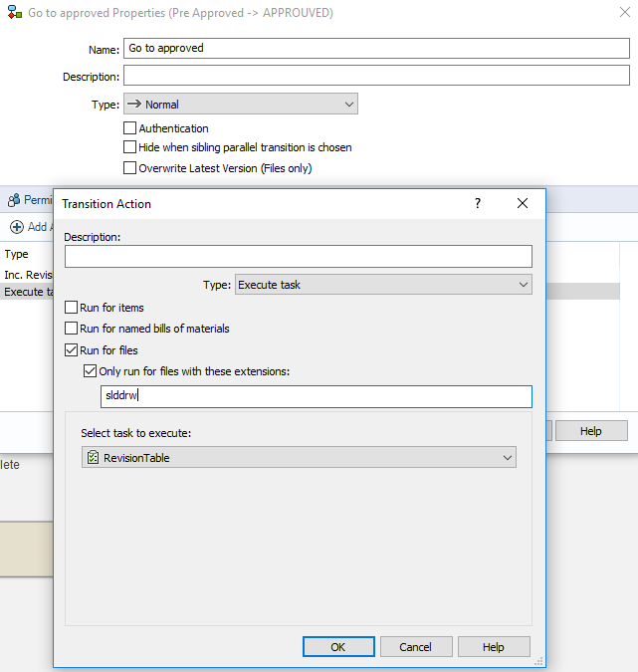Close the Transition Action dialog
Image resolution: width=638 pixels, height=672 pixels.
point(523,203)
